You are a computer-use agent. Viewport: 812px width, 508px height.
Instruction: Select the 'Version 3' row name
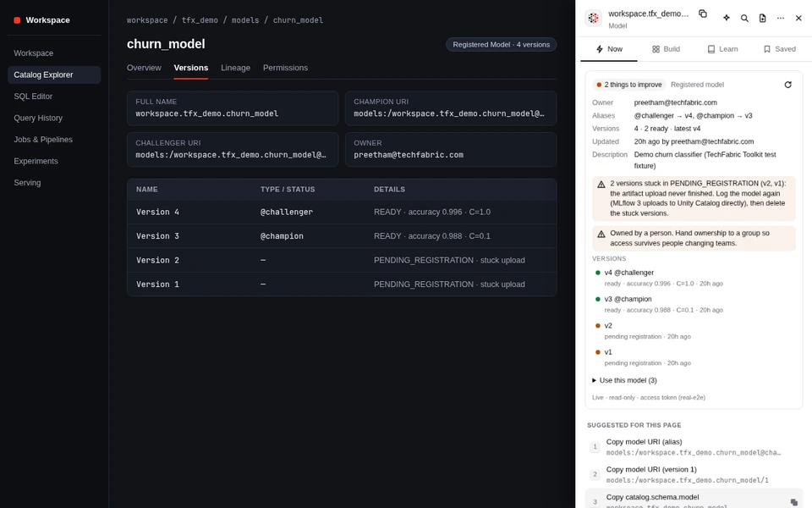pos(157,236)
